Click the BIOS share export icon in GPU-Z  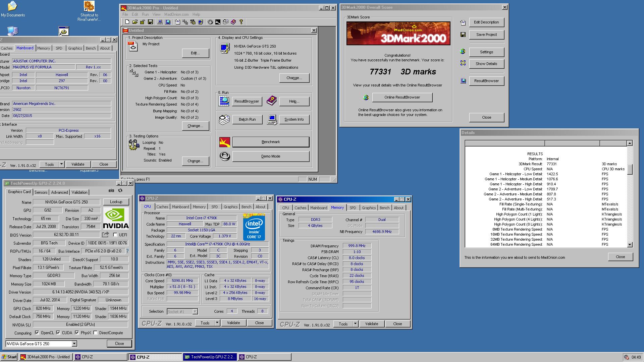click(x=106, y=235)
